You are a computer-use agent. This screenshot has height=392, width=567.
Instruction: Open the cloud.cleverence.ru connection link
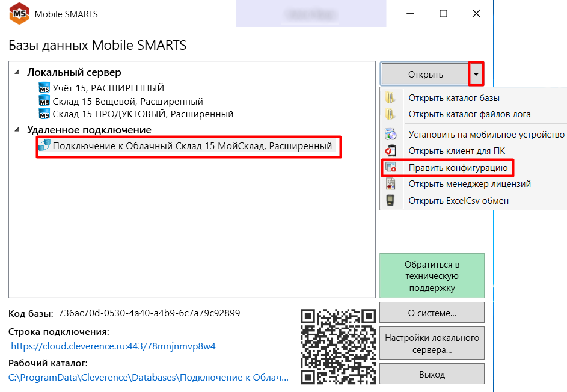pyautogui.click(x=113, y=346)
